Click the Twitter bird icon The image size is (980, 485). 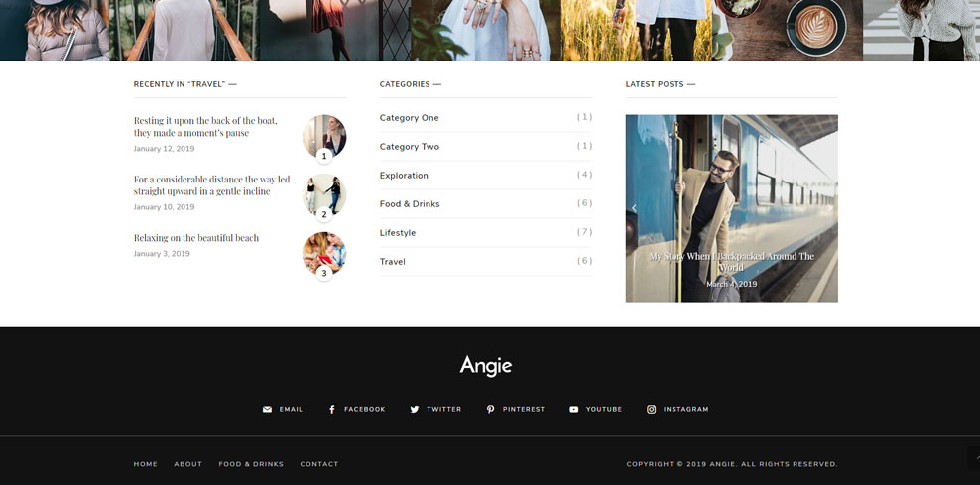click(415, 409)
